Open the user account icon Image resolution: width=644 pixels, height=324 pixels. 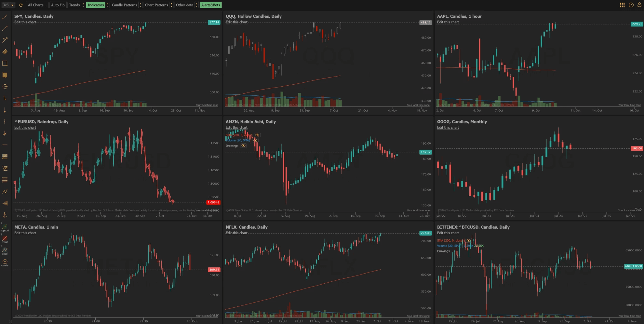[639, 5]
